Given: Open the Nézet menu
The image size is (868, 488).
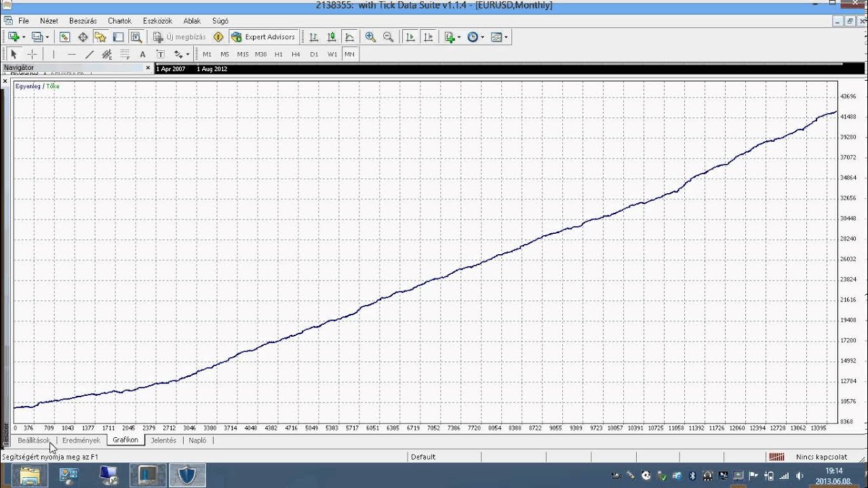Looking at the screenshot, I should 49,21.
